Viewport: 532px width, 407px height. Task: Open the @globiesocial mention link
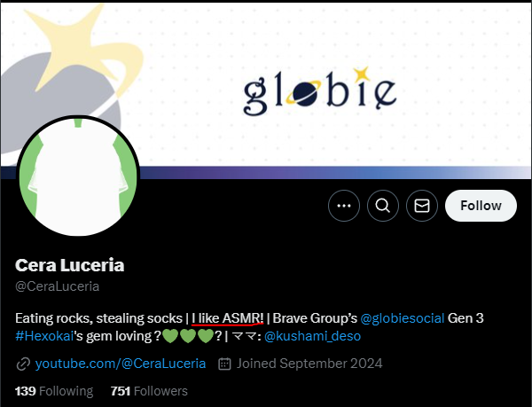pos(402,318)
